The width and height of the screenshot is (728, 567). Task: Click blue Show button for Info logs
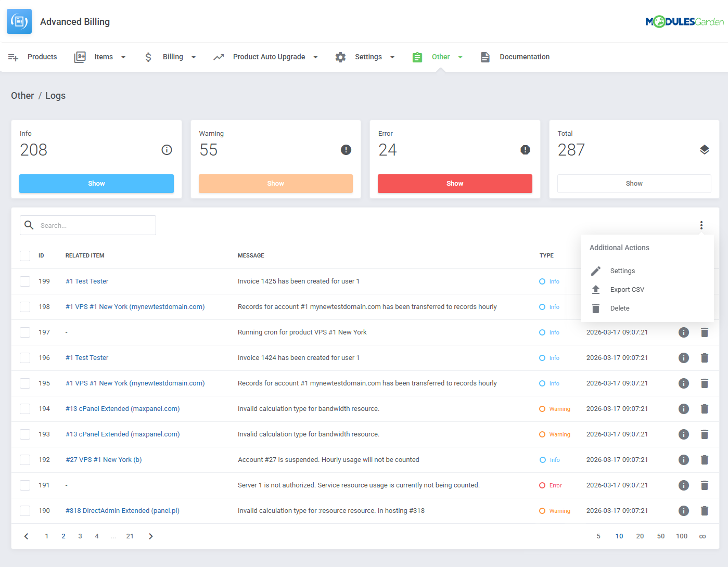(96, 184)
